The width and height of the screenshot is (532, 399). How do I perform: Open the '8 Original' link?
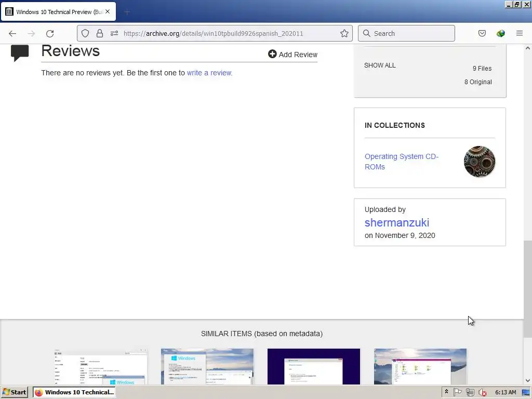478,82
